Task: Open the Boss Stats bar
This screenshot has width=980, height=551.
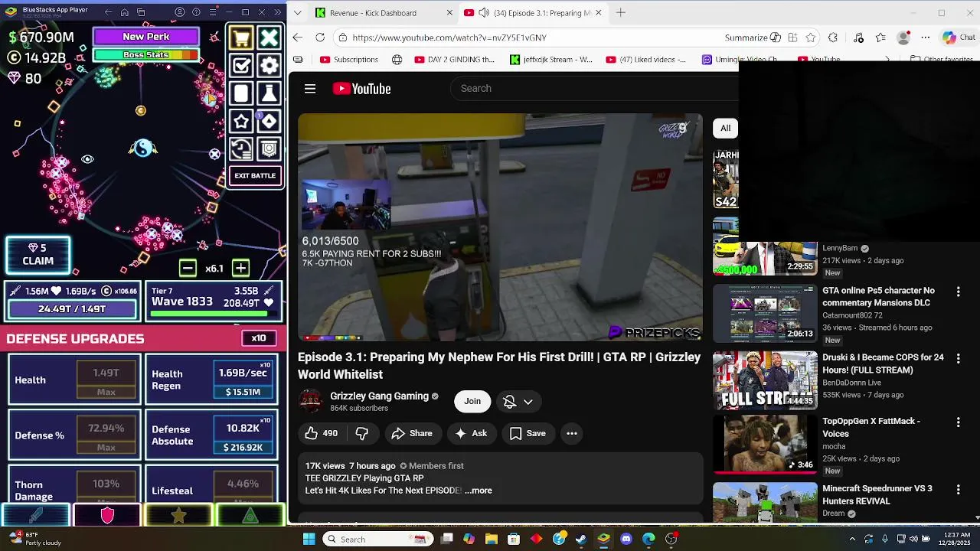Action: [x=146, y=55]
